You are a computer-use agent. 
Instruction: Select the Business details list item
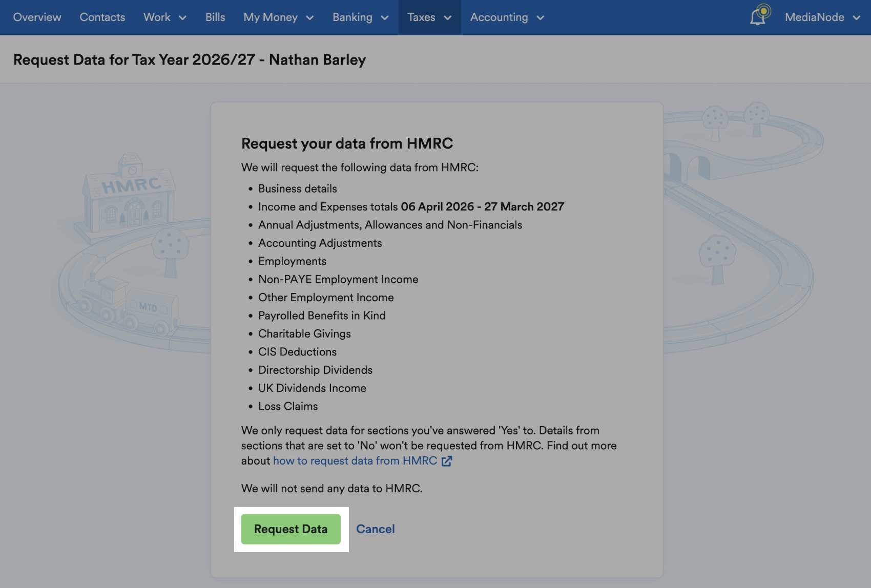coord(298,188)
